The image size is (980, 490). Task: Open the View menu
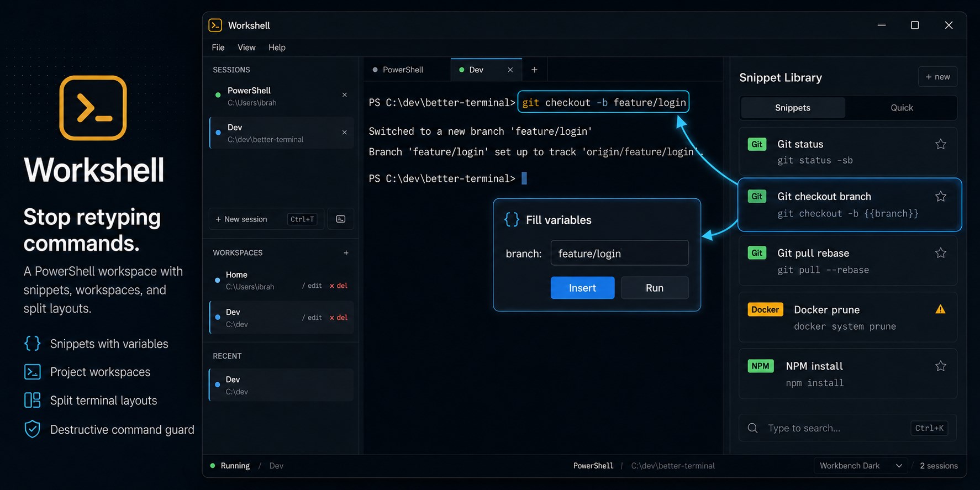[x=246, y=48]
